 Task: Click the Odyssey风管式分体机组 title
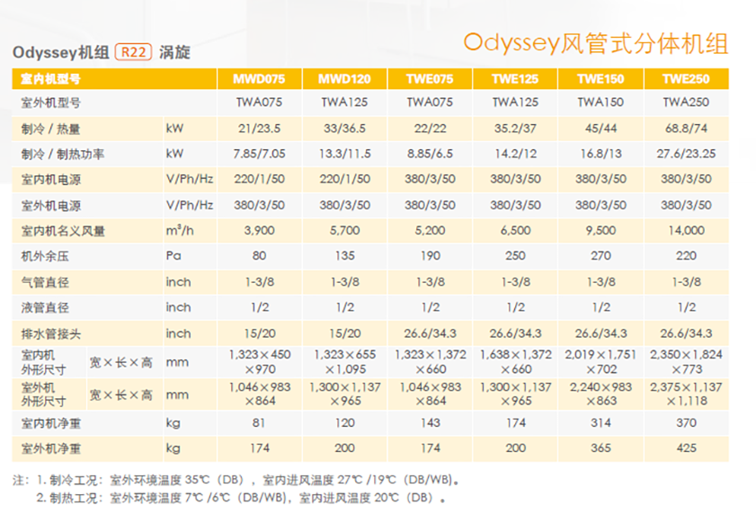[x=595, y=42]
